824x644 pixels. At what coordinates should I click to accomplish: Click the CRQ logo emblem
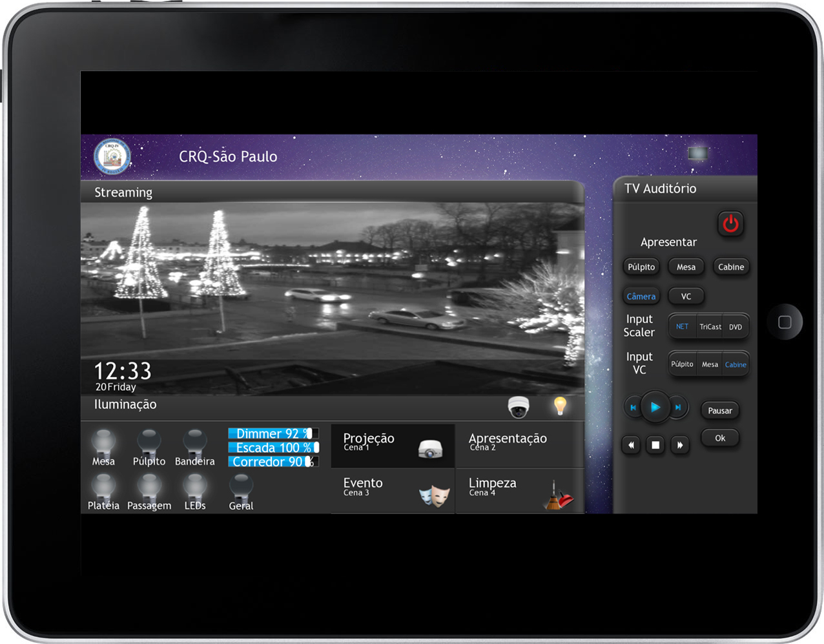click(112, 156)
